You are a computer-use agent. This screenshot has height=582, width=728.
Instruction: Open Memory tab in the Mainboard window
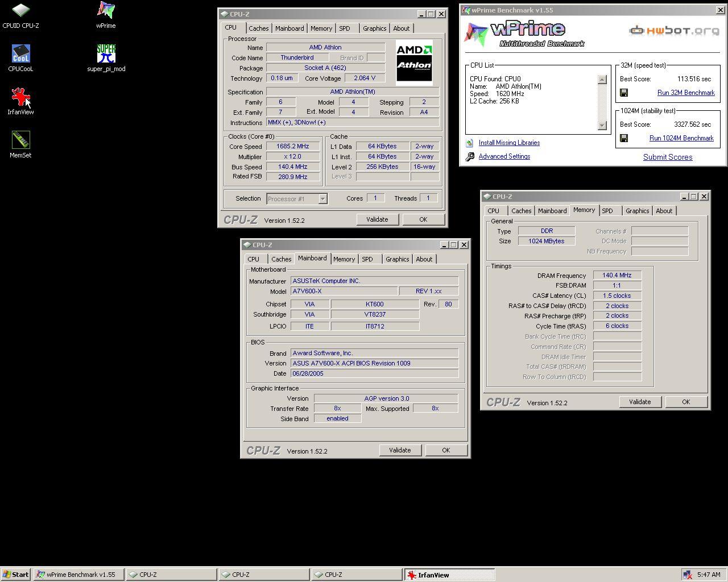click(344, 259)
